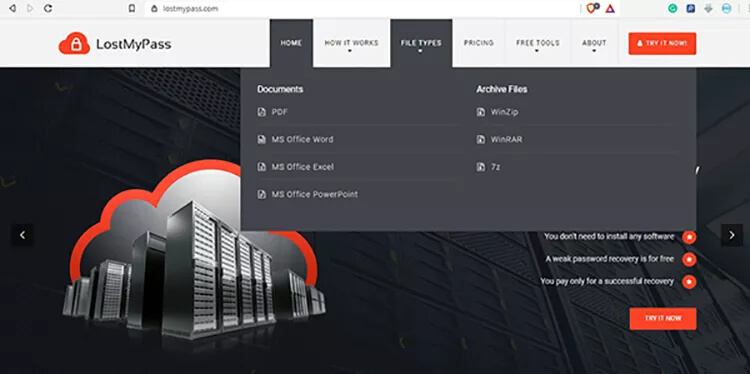Go to previous slide with left arrow
750x374 pixels.
22,235
